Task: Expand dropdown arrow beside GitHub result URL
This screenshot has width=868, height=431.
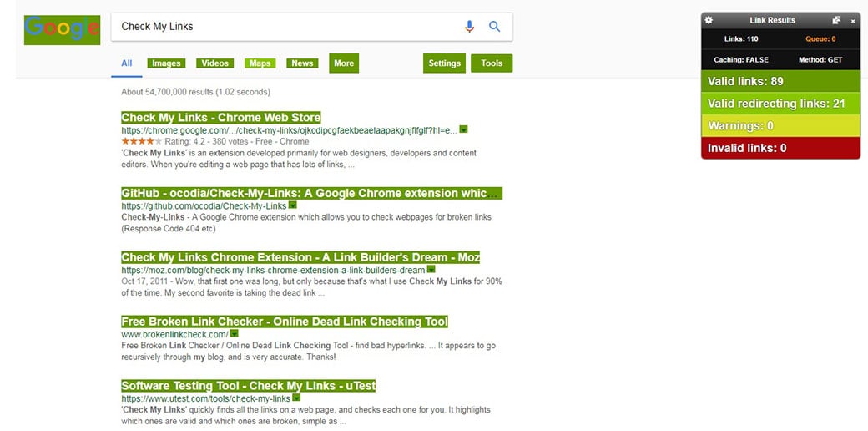Action: [293, 205]
